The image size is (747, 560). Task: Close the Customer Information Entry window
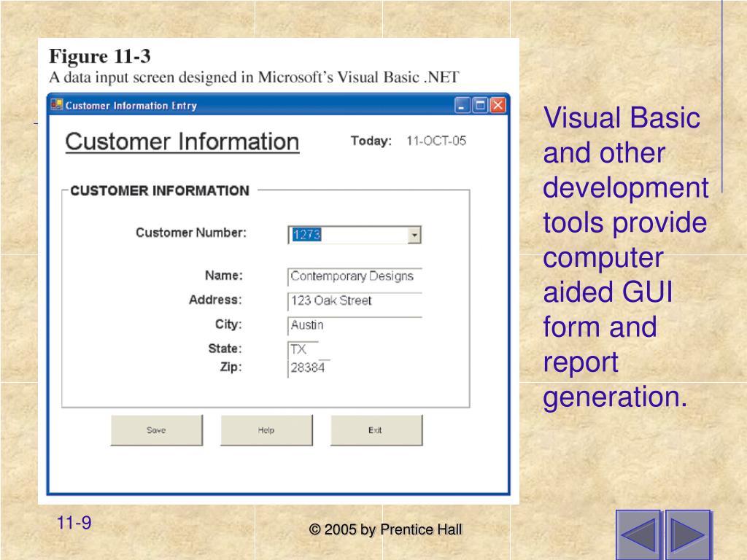pos(498,105)
